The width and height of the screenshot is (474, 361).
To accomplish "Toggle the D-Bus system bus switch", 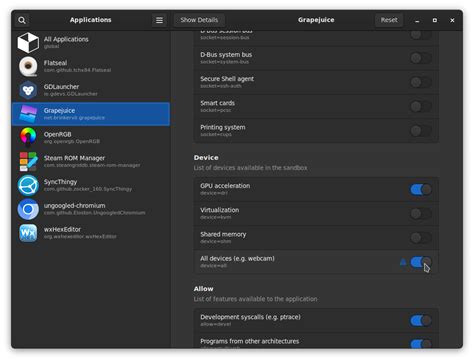I will point(421,58).
